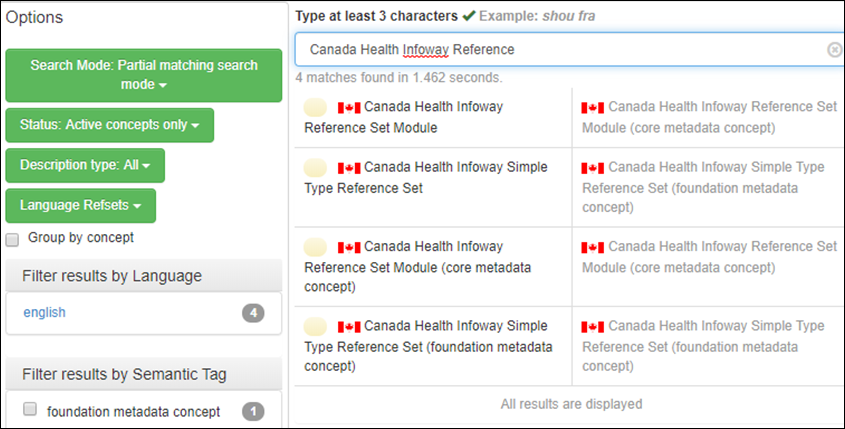This screenshot has width=845, height=429.
Task: Clear the search box using the X icon
Action: (835, 50)
